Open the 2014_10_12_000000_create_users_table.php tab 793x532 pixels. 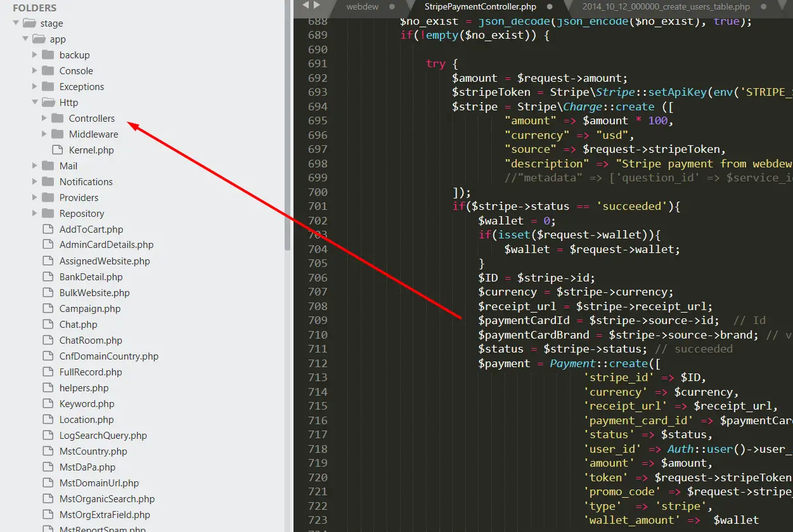pos(666,7)
